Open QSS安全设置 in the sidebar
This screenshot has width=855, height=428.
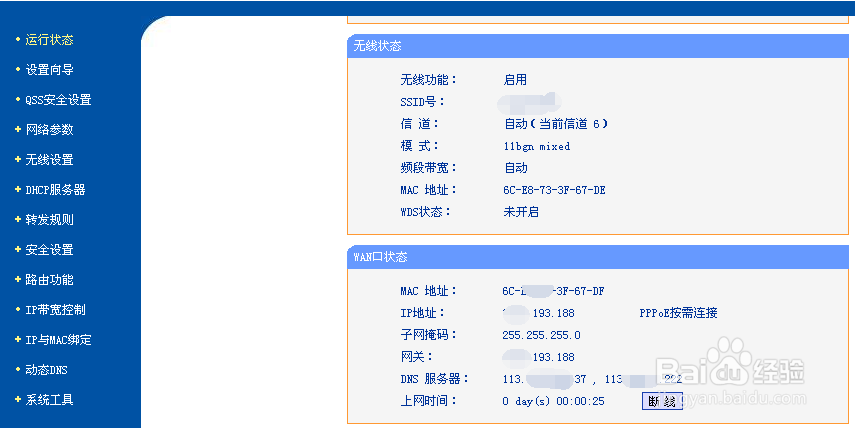tap(58, 100)
